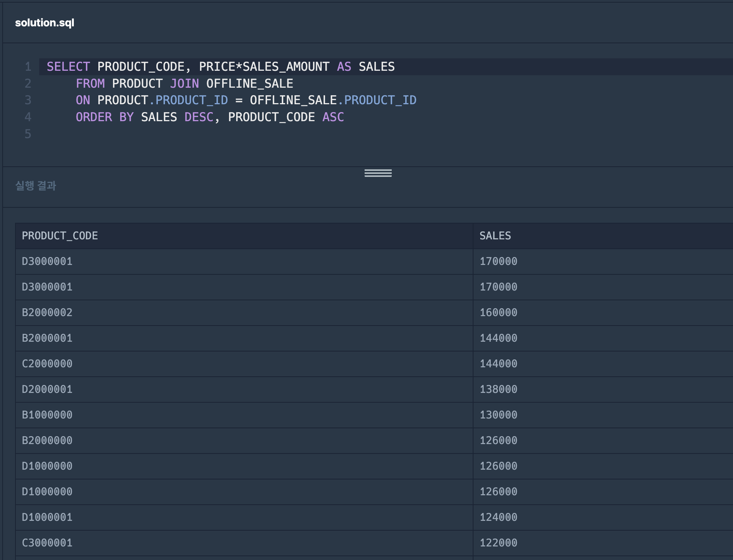This screenshot has width=733, height=560.
Task: Click the B1000000 result cell
Action: click(x=47, y=415)
